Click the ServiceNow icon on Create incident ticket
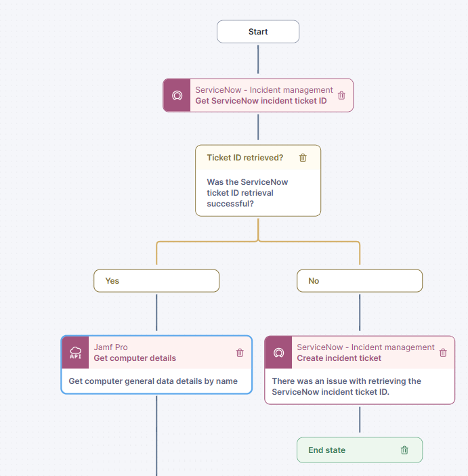This screenshot has width=468, height=476. (x=278, y=353)
